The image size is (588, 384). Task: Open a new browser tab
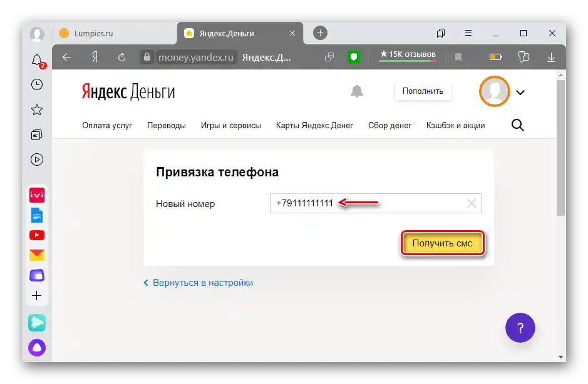coord(320,33)
